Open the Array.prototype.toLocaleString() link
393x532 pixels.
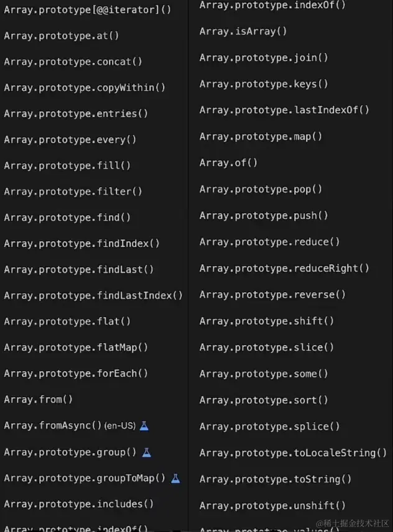293,452
